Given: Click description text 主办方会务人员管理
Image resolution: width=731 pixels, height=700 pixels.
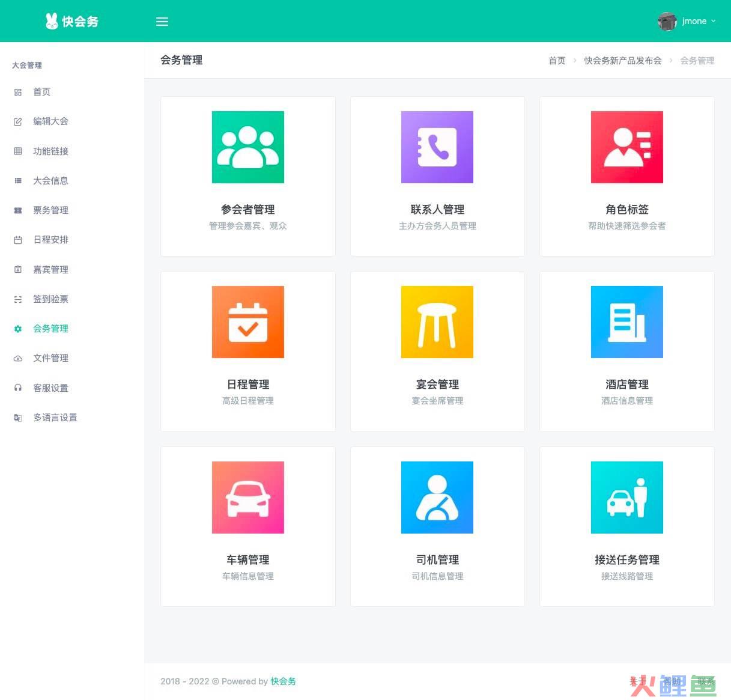Looking at the screenshot, I should point(437,226).
